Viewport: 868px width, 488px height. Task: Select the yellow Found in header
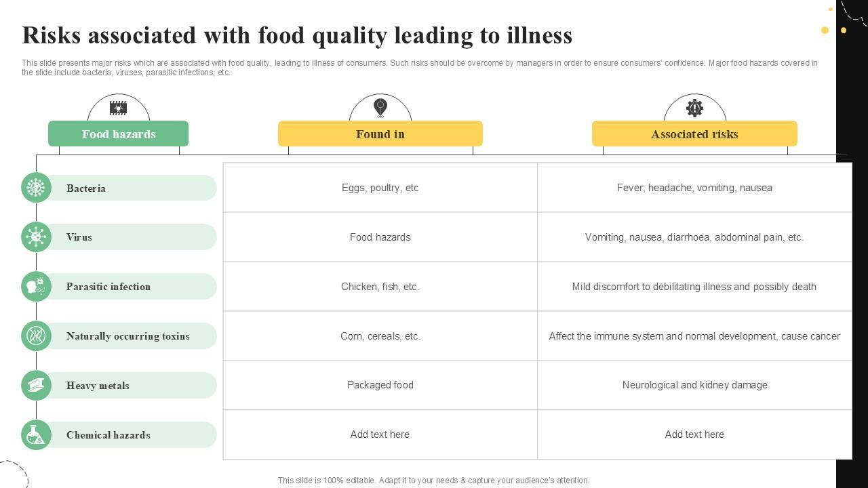click(x=380, y=134)
